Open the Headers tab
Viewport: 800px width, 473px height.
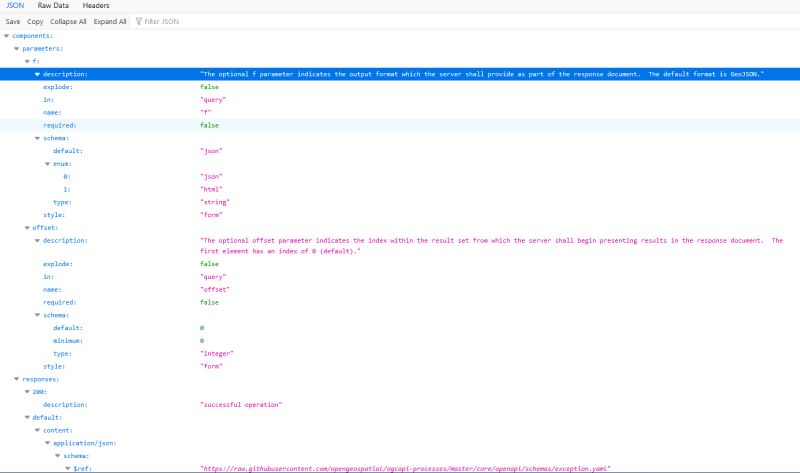tap(95, 6)
